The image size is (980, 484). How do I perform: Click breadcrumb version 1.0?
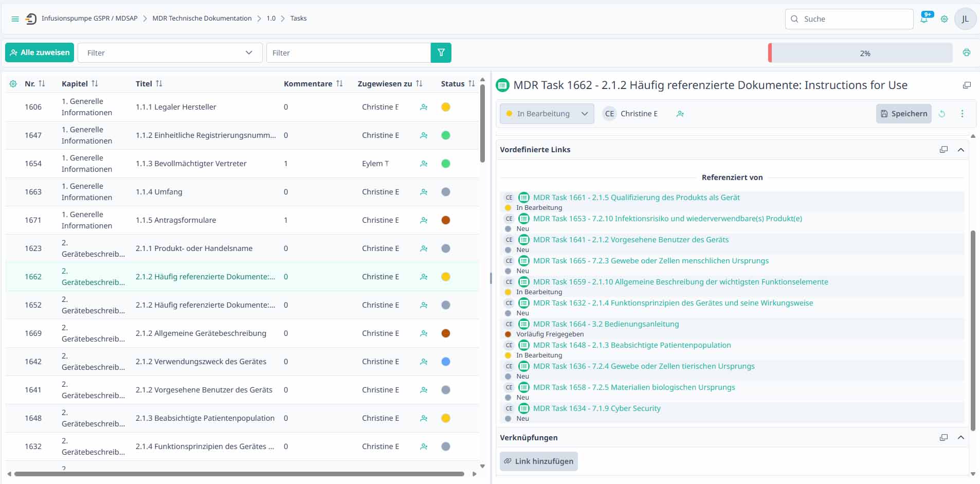tap(271, 19)
